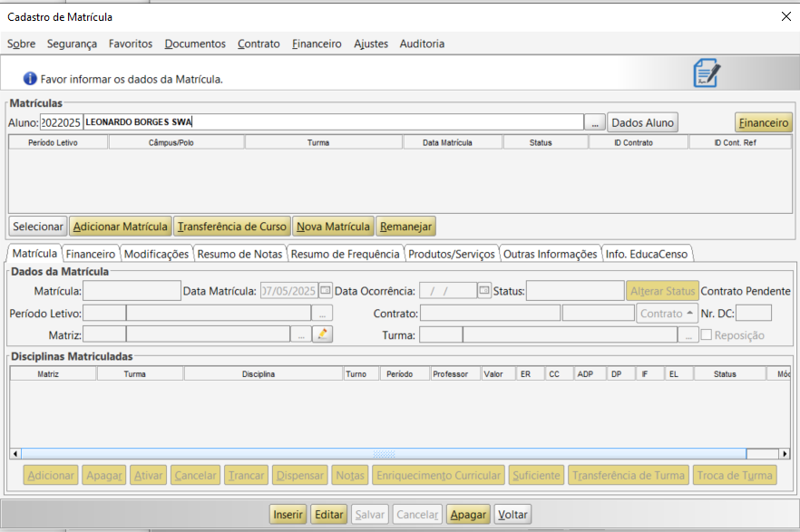Click the Dados Aluno button
Screen dimensions: 800x532
click(643, 123)
